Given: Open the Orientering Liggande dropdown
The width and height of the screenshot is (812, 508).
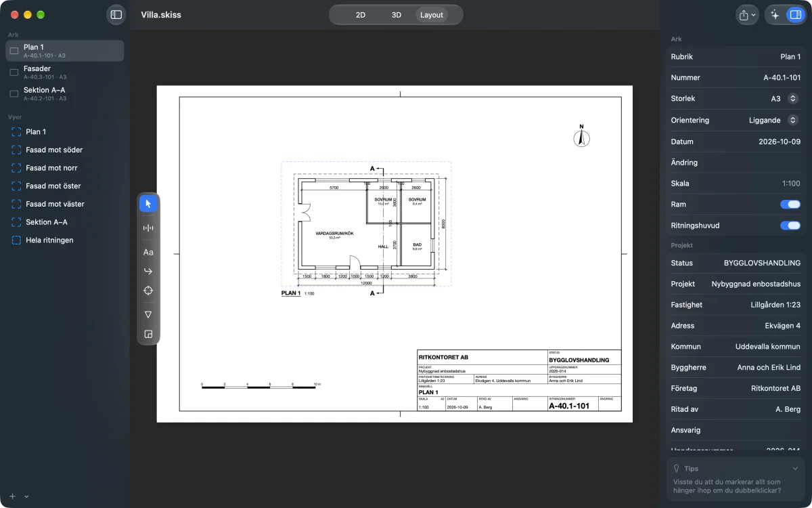Looking at the screenshot, I should (792, 120).
